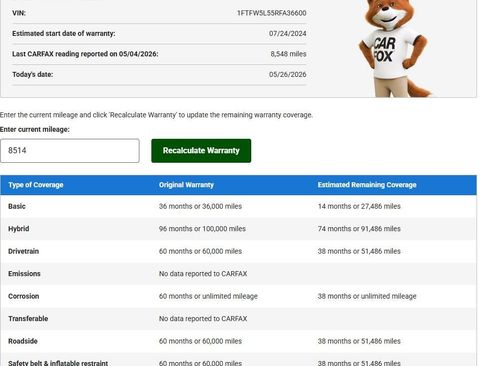Click the CARFAX fox mascot image
This screenshot has height=366, width=488.
click(x=395, y=48)
